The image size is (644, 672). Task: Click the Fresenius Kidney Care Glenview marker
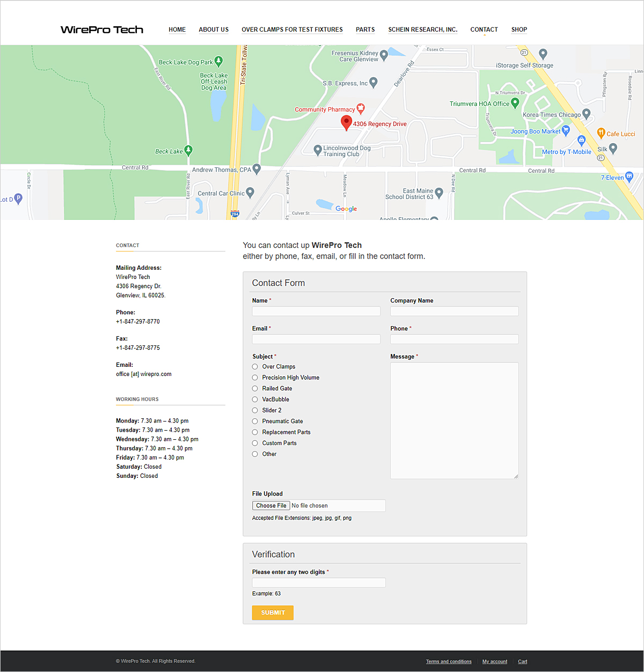point(384,55)
